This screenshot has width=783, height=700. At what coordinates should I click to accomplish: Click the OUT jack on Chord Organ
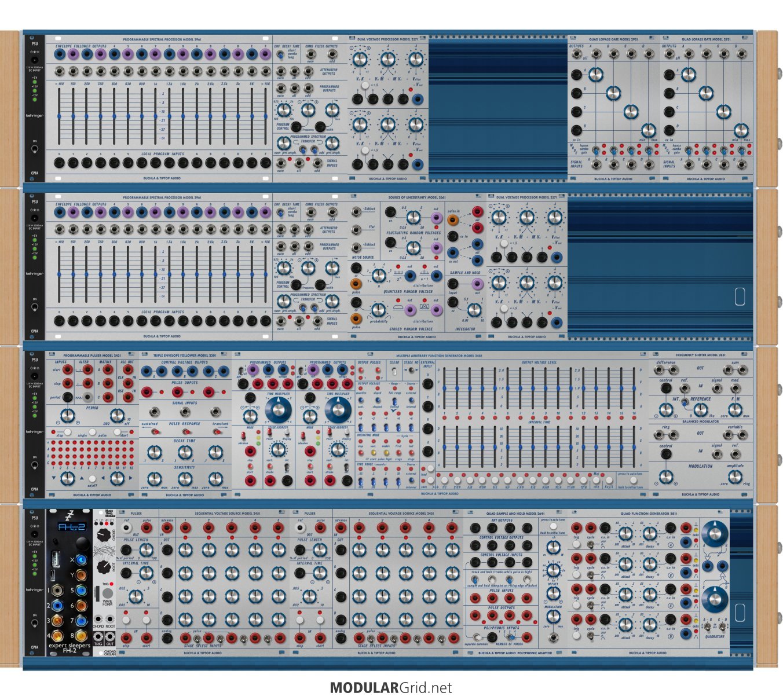coord(110,636)
